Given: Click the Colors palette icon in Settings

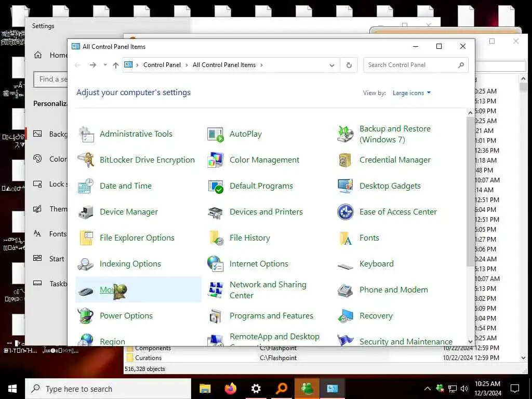Looking at the screenshot, I should tap(37, 159).
